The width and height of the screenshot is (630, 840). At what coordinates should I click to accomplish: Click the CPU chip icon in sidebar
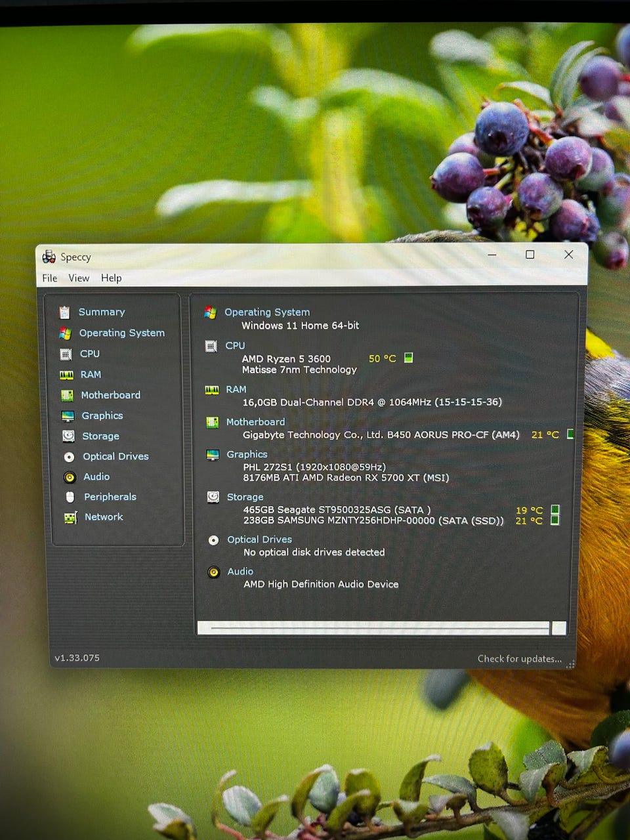[x=66, y=354]
